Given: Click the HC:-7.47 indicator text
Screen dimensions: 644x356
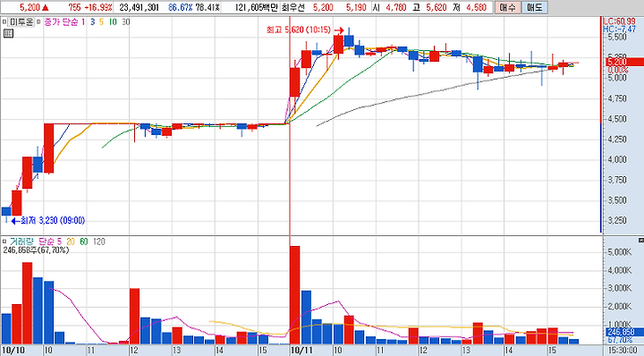Looking at the screenshot, I should coord(619,30).
